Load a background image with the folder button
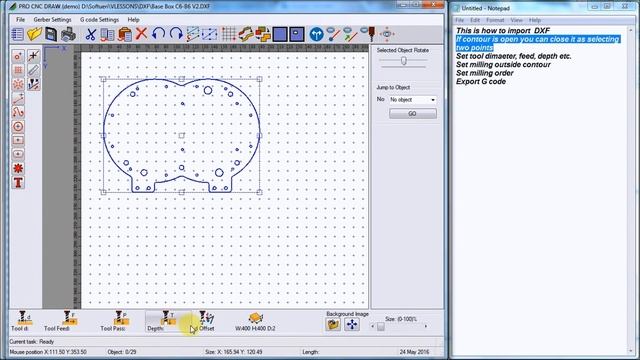The height and width of the screenshot is (360, 640). click(333, 324)
